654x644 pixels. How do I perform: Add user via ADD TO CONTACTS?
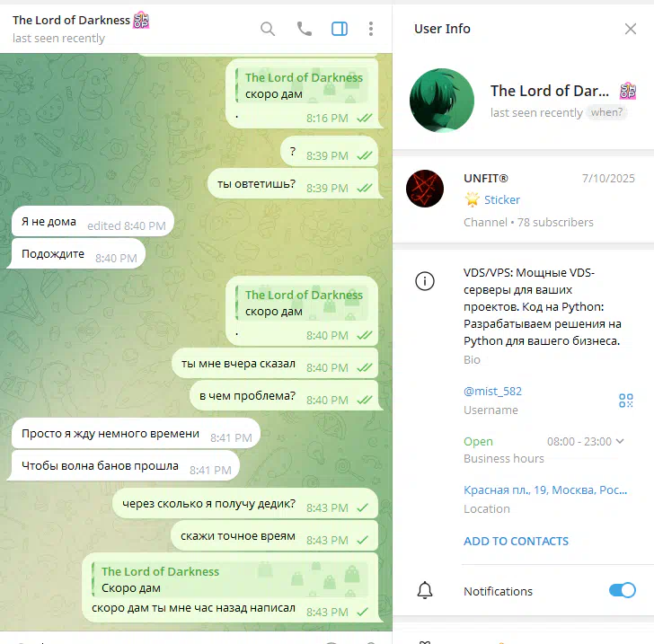coord(516,541)
